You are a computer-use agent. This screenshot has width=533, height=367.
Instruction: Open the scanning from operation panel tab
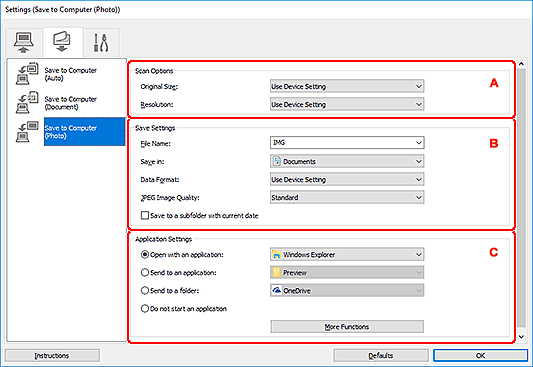pyautogui.click(x=63, y=42)
